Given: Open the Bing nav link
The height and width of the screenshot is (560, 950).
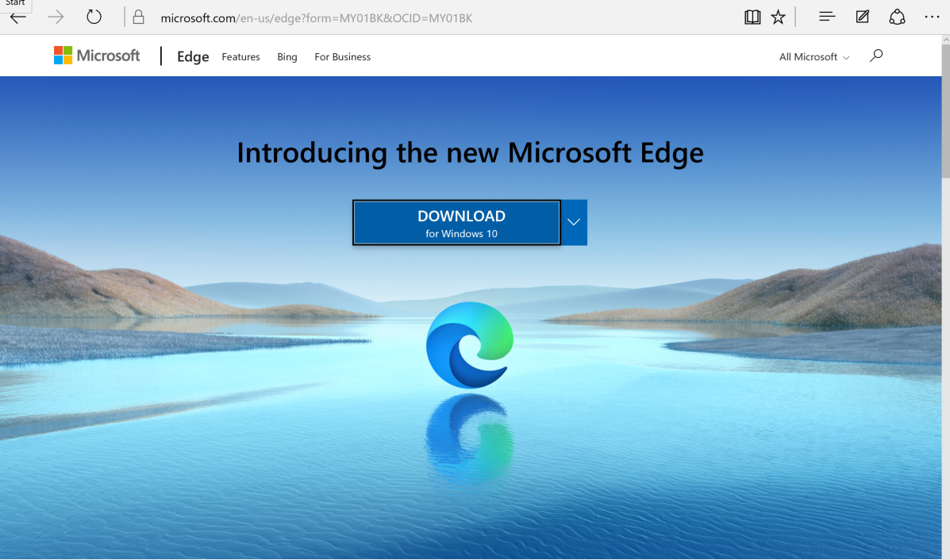Looking at the screenshot, I should click(287, 57).
